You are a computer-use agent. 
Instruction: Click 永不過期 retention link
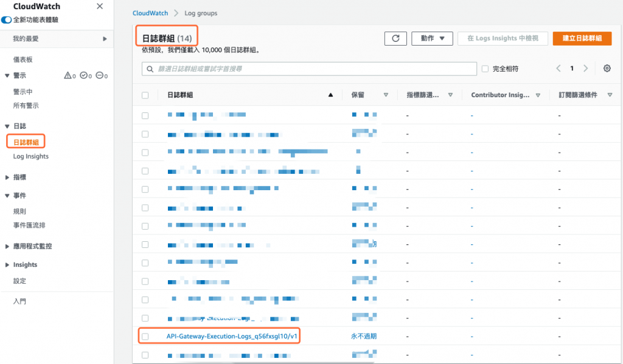(x=364, y=336)
